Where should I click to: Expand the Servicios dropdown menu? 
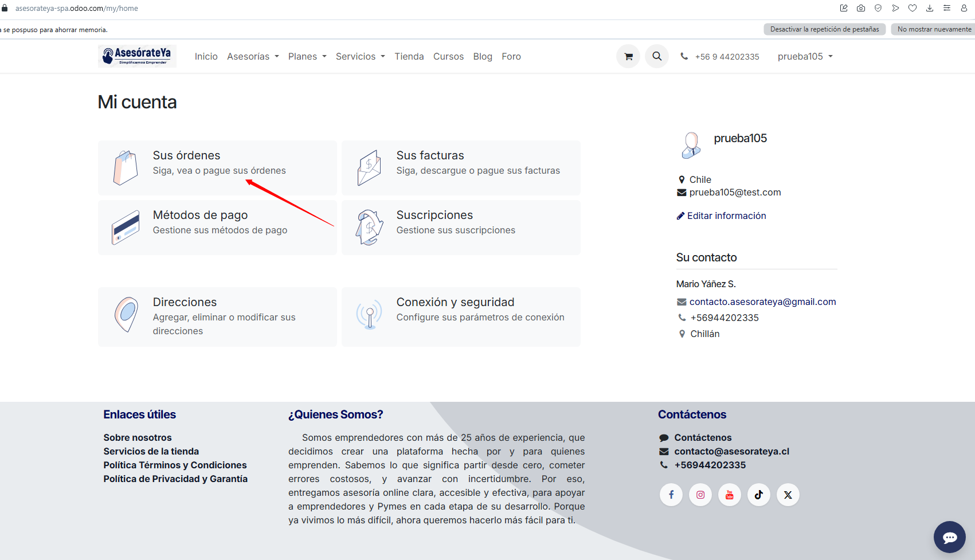[x=360, y=56]
